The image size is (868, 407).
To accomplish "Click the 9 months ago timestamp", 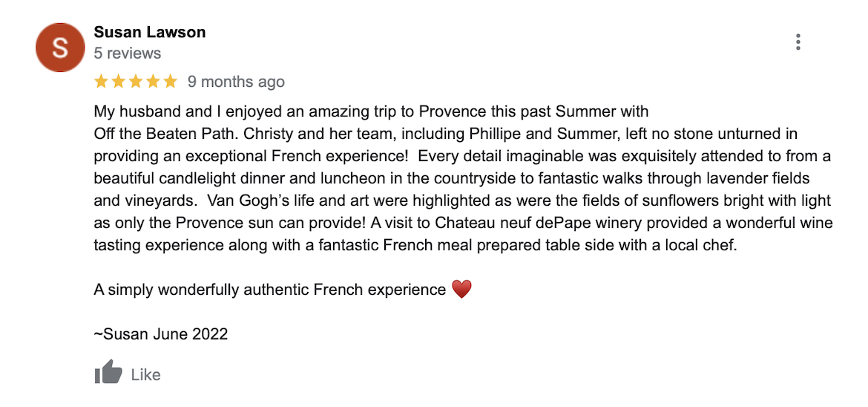I will point(236,82).
